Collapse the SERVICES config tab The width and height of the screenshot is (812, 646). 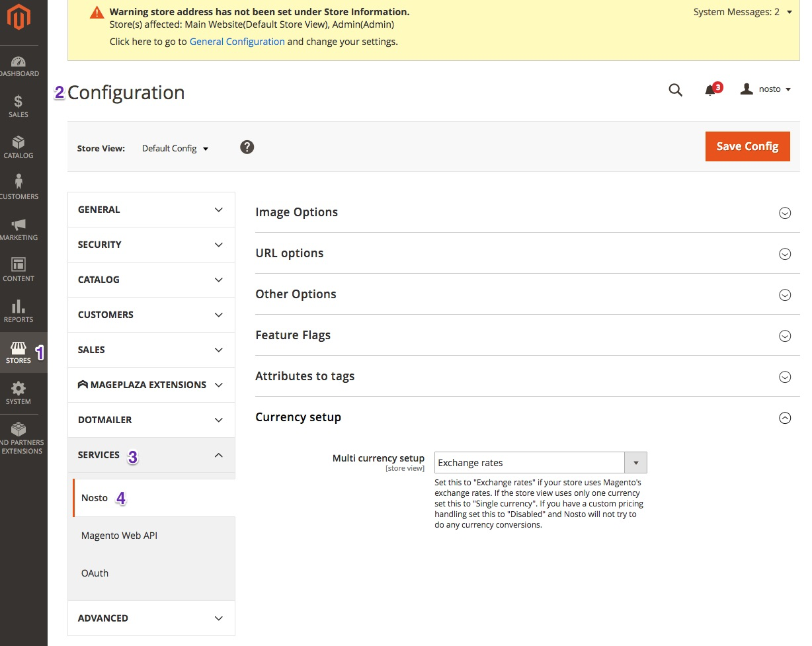point(151,455)
